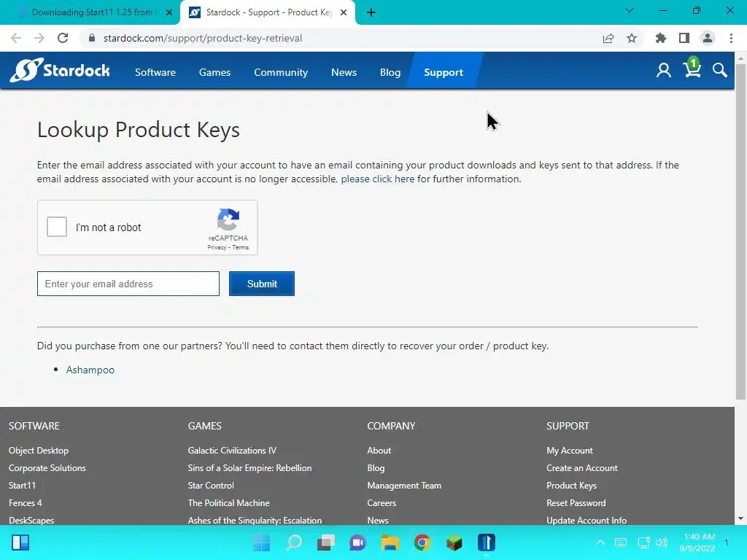Close the Downloading Start11 tab
The width and height of the screenshot is (747, 560).
coord(169,13)
